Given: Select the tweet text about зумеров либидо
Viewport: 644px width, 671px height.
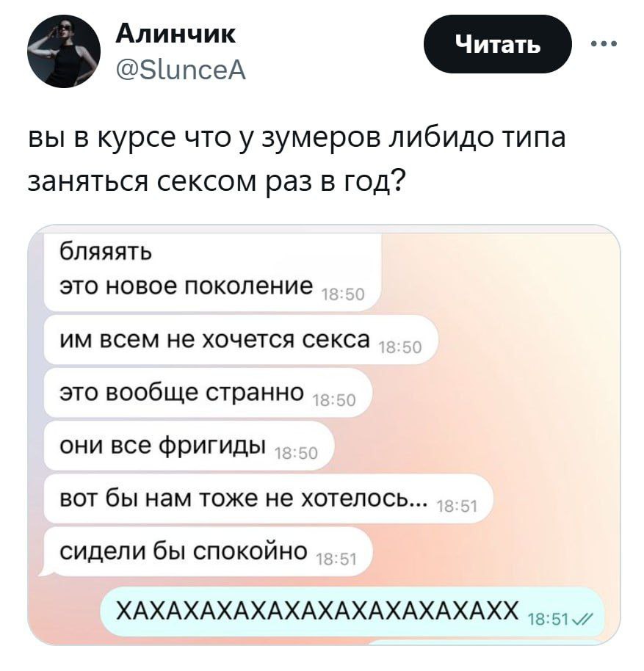Looking at the screenshot, I should pyautogui.click(x=297, y=159).
